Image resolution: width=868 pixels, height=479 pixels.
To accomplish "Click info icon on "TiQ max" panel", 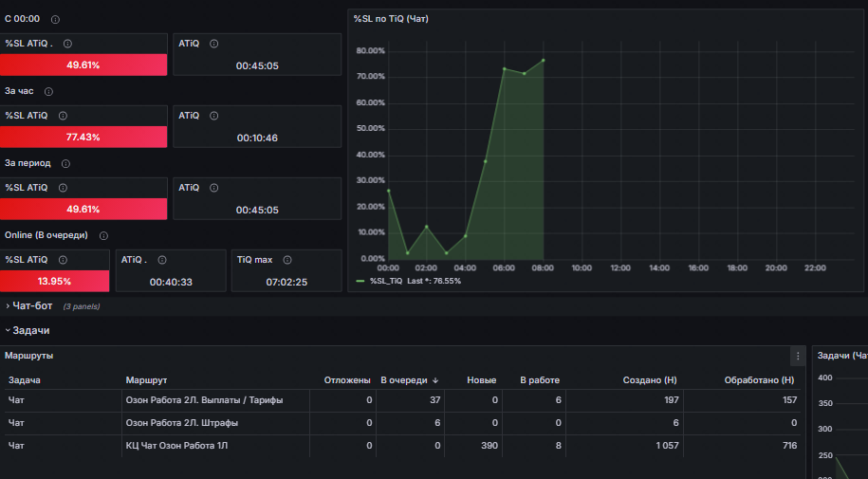I will coord(287,260).
